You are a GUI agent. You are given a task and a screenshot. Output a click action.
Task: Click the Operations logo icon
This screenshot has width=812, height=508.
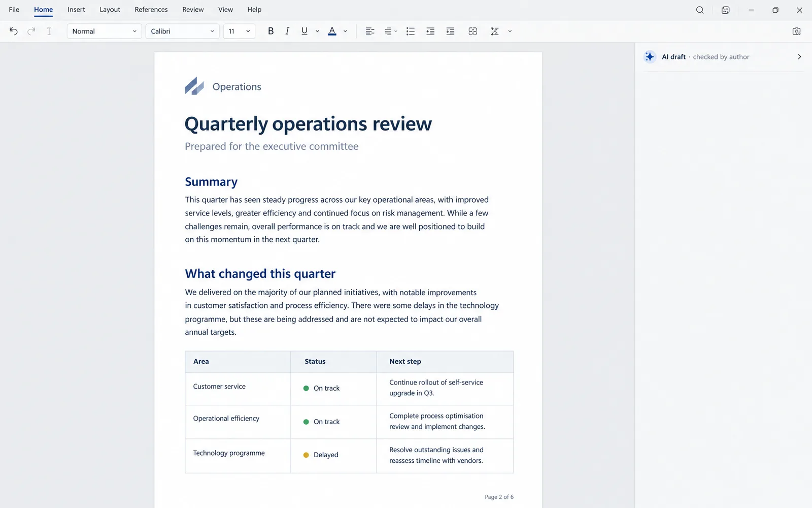tap(194, 86)
